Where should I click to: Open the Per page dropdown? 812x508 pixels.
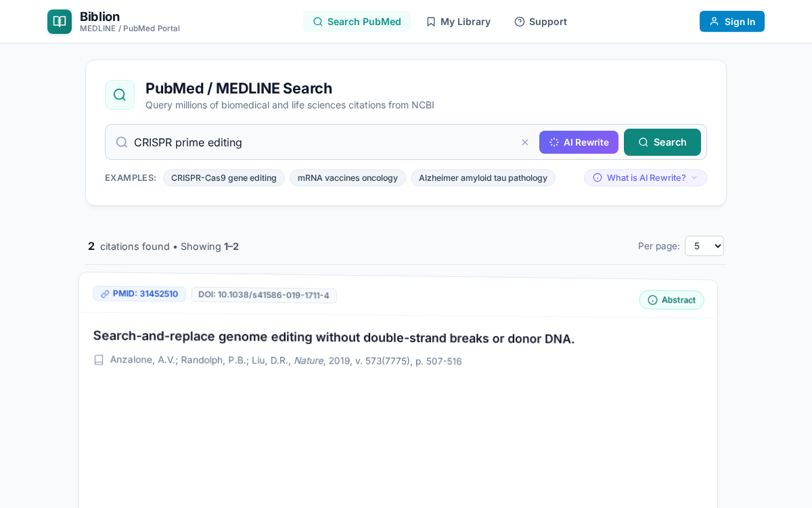704,246
